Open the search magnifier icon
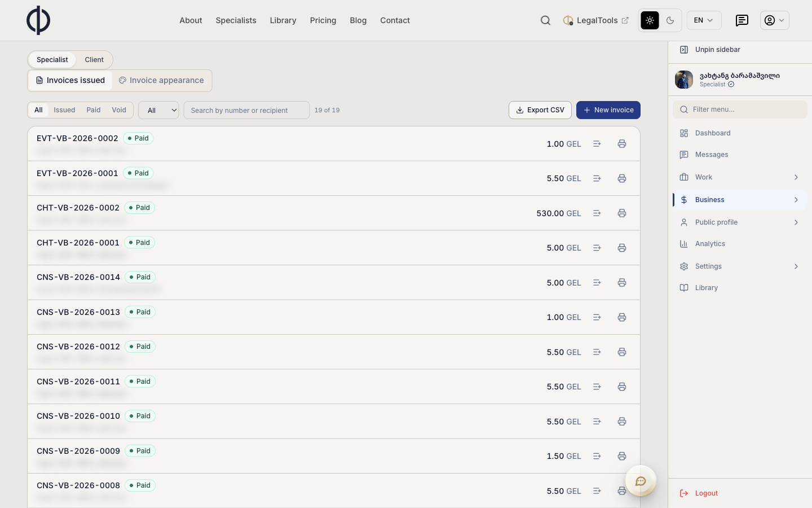This screenshot has width=812, height=508. point(545,20)
